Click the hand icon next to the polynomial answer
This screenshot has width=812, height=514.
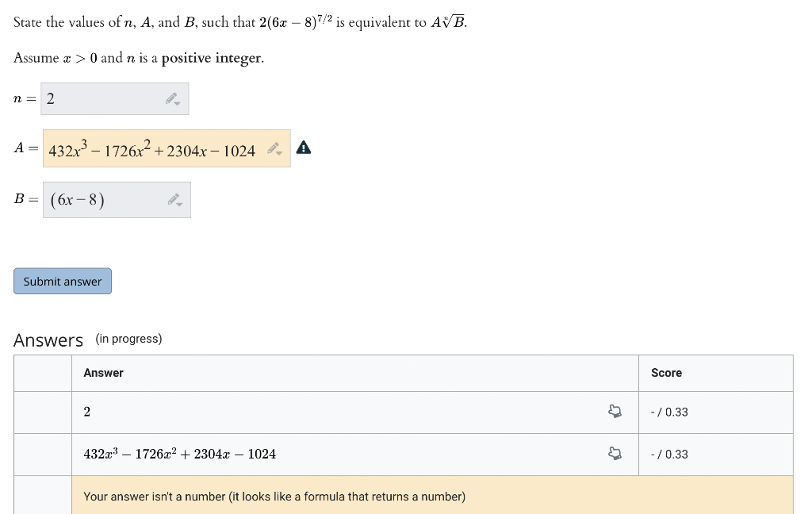[x=615, y=454]
